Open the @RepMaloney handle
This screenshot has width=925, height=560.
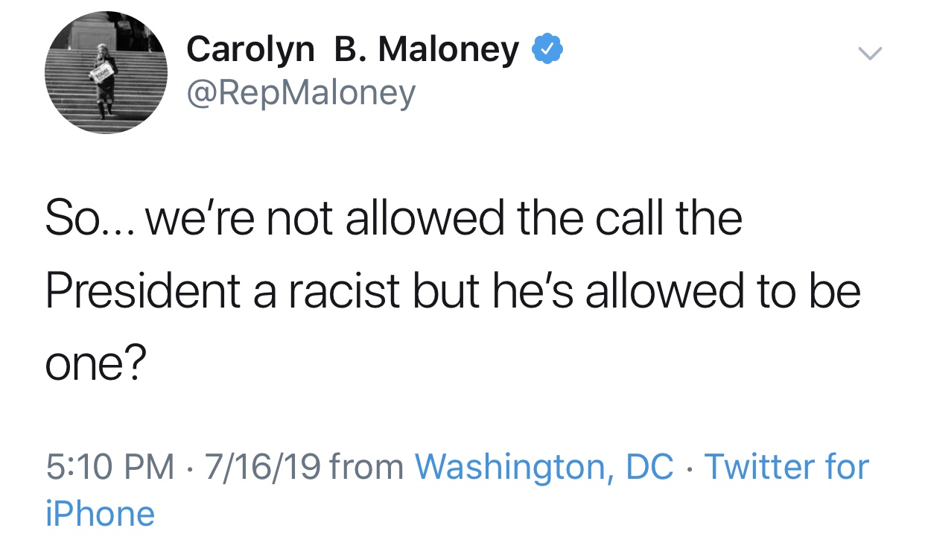pos(301,94)
